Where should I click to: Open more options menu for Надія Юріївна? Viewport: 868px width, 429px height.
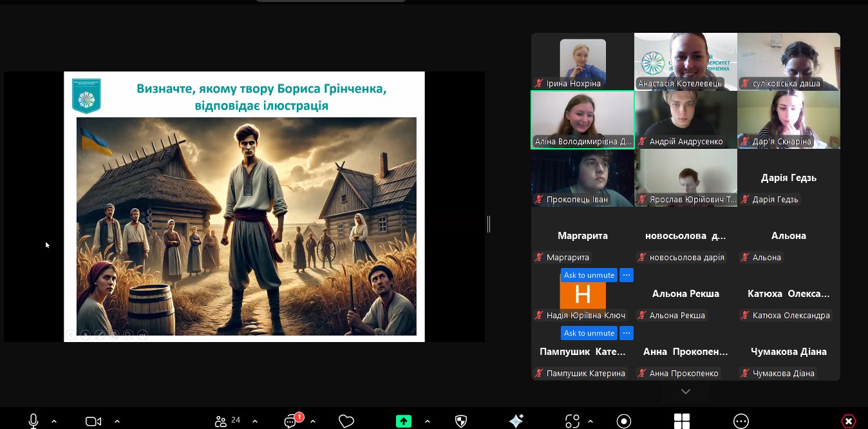[627, 276]
